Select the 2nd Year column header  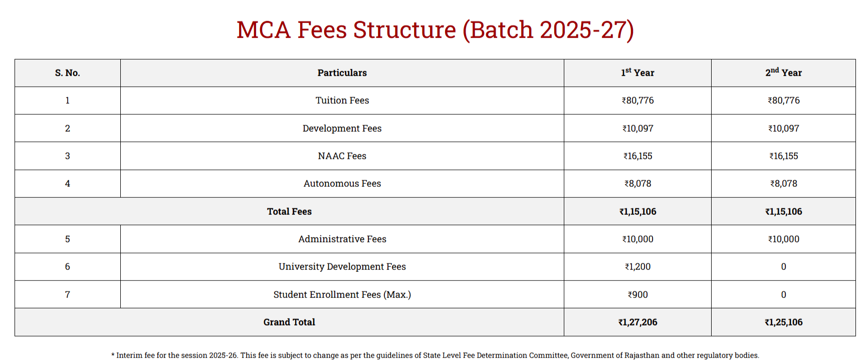pos(783,73)
